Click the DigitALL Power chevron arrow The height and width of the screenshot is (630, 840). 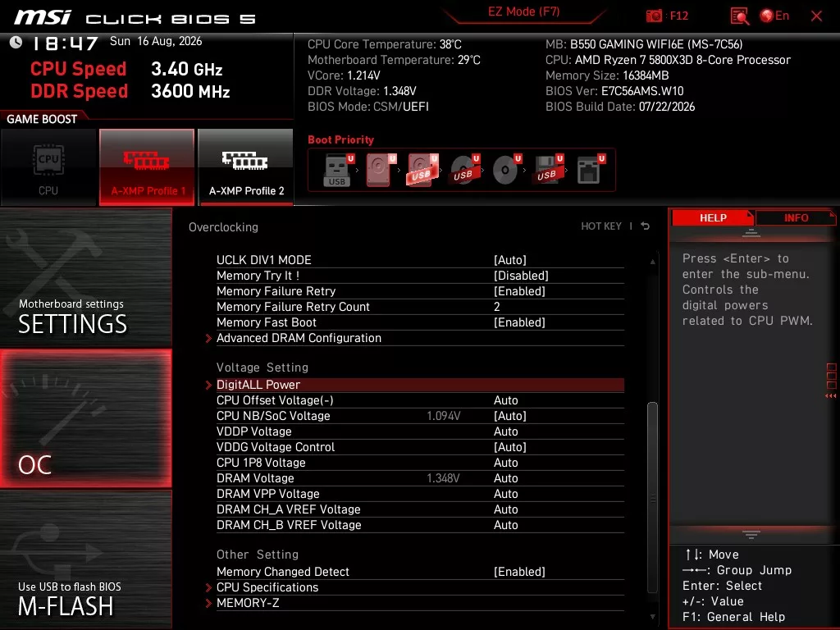click(209, 385)
